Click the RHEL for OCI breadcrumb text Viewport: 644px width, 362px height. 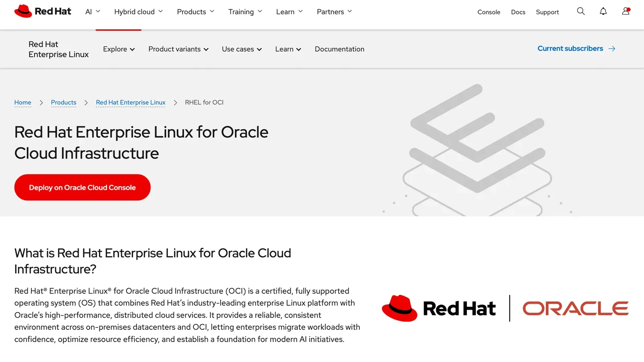tap(204, 103)
